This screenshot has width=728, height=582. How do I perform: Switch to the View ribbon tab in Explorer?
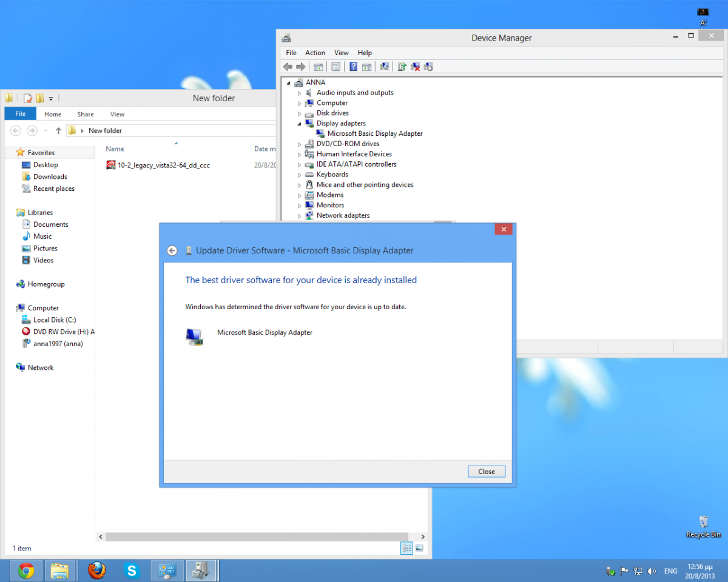pos(118,114)
